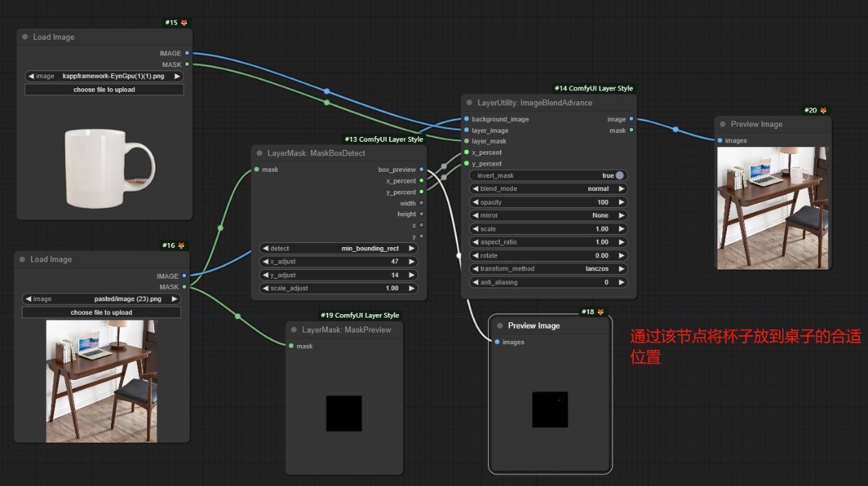Click choose file to upload on desk node
Viewport: 868px width, 486px height.
[x=101, y=313]
